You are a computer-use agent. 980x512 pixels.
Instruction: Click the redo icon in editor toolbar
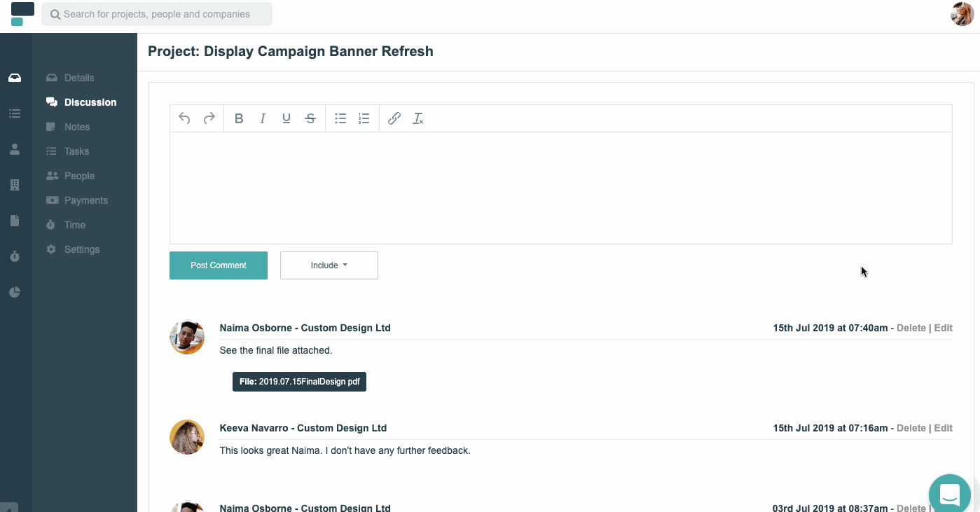209,118
